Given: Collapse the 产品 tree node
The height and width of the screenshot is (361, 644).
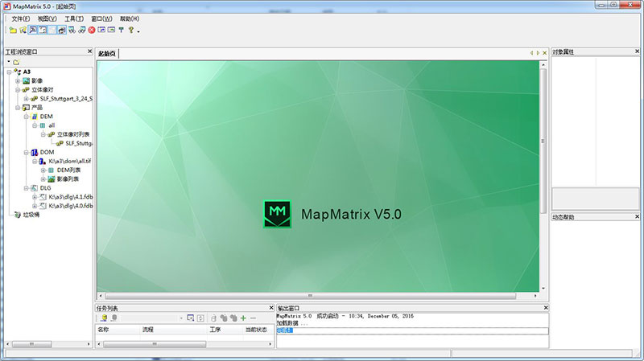Looking at the screenshot, I should click(x=18, y=108).
